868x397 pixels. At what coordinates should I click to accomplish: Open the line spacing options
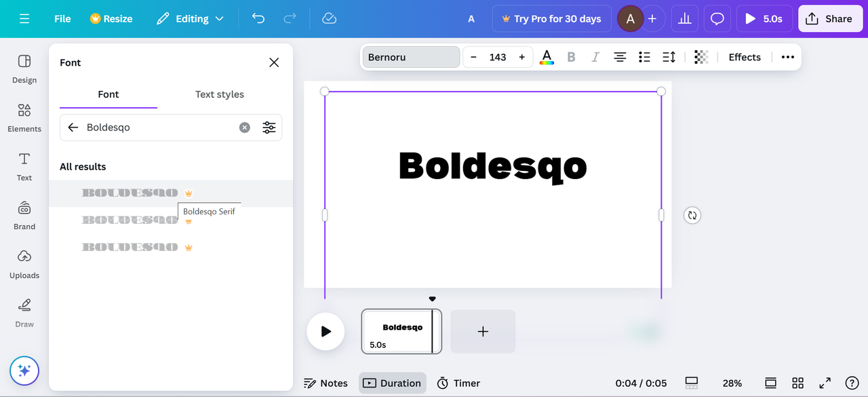point(669,57)
